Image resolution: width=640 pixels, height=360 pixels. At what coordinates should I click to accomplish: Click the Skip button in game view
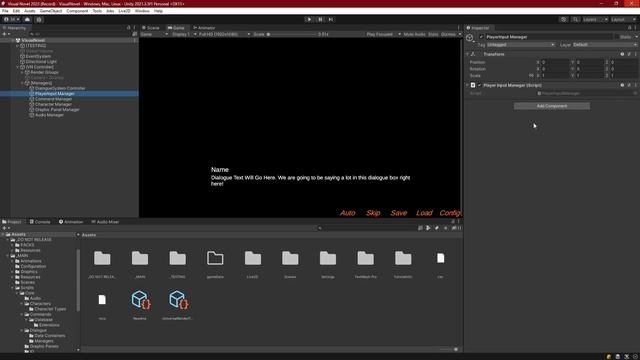[373, 213]
